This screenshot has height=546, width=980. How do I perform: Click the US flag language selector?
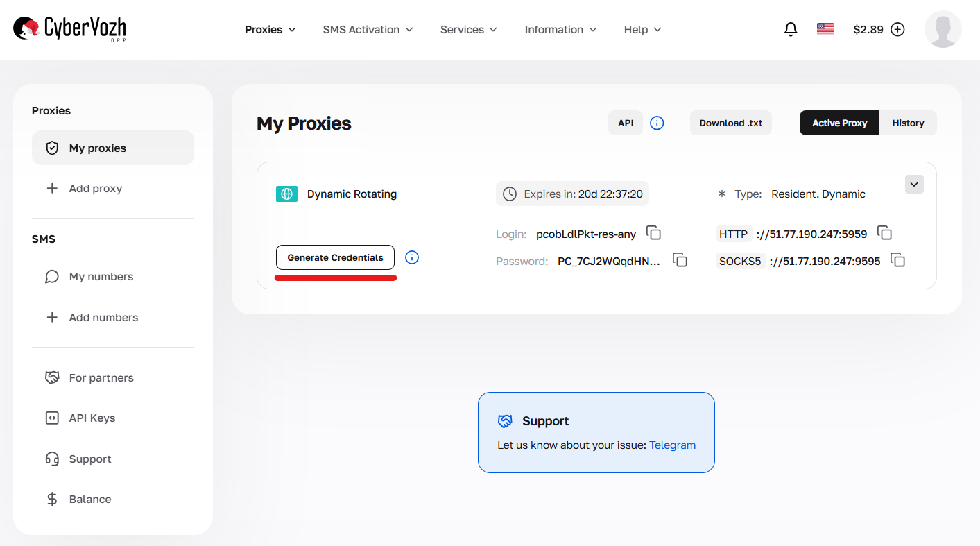825,28
